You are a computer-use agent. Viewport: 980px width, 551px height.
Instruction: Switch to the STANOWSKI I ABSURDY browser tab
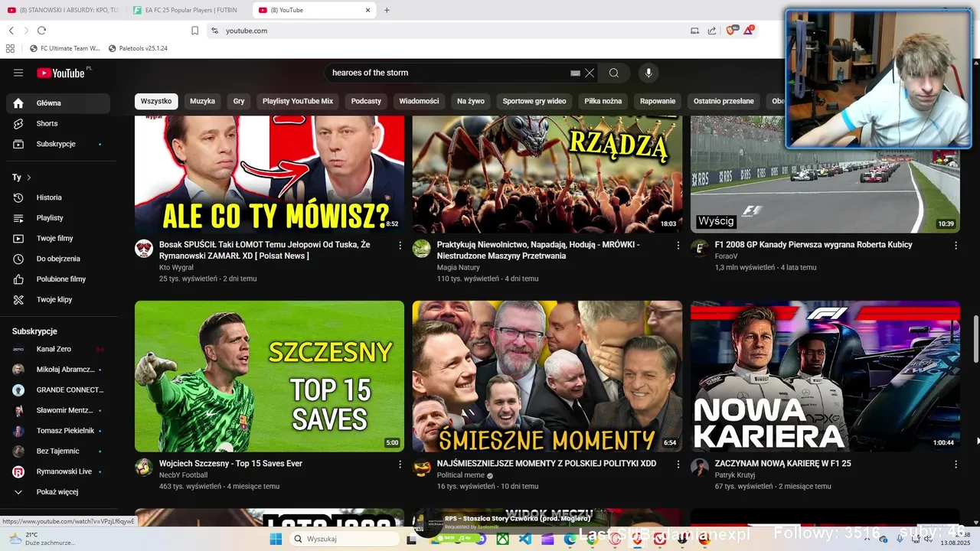pos(64,10)
